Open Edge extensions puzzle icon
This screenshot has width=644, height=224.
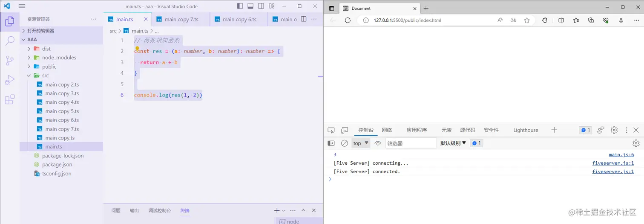tap(545, 20)
